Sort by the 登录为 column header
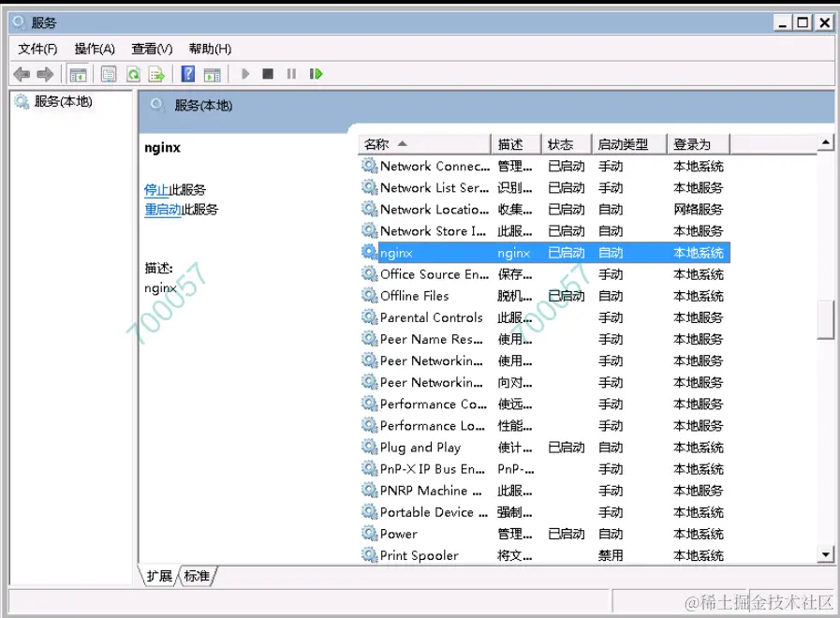840x618 pixels. (699, 144)
